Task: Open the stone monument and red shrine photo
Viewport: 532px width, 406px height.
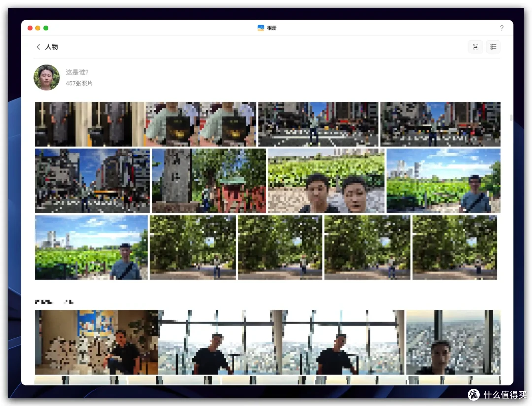Action: tap(209, 181)
